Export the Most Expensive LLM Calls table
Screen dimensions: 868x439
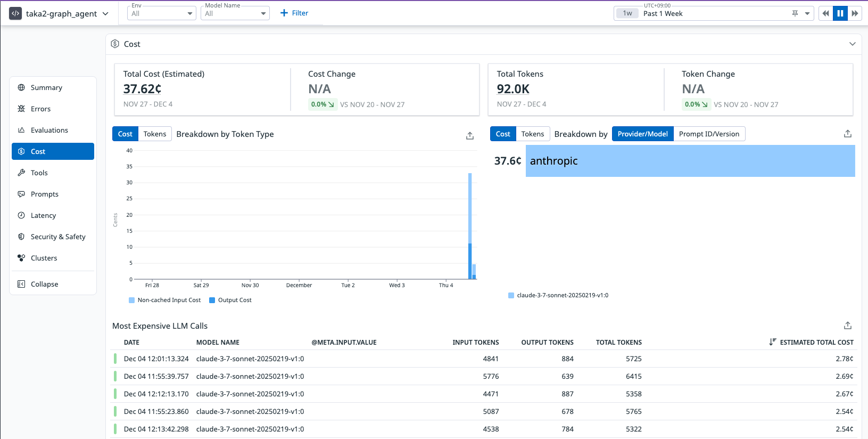(x=848, y=326)
